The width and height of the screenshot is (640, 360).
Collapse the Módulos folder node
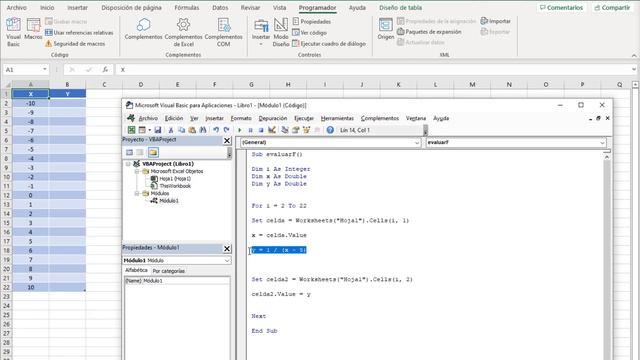click(x=138, y=193)
